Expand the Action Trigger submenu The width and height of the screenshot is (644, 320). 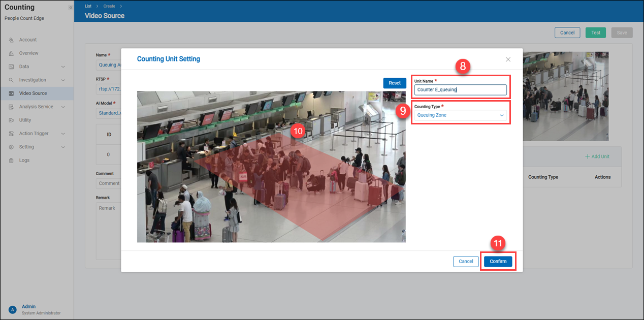tap(63, 134)
